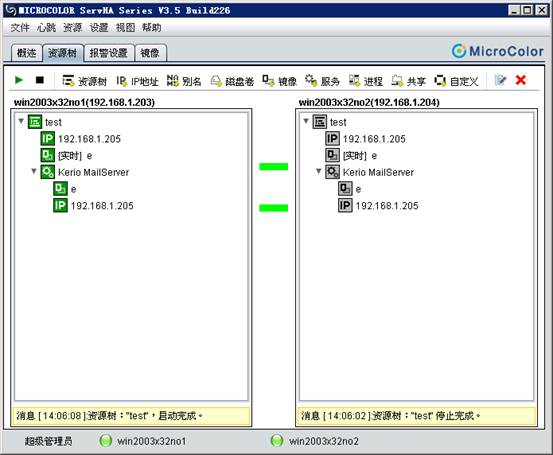Viewport: 553px width, 455px height.
Task: Click the 共享 share toolbar icon
Action: point(408,81)
